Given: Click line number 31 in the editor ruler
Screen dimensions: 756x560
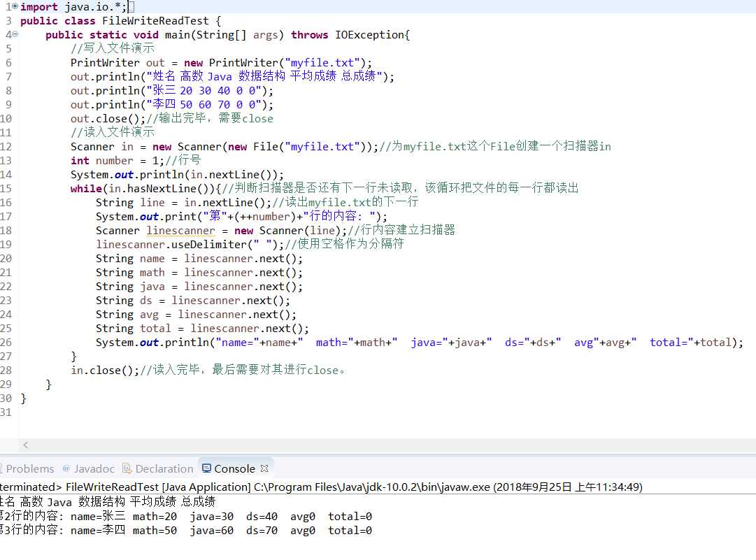Looking at the screenshot, I should tap(6, 412).
